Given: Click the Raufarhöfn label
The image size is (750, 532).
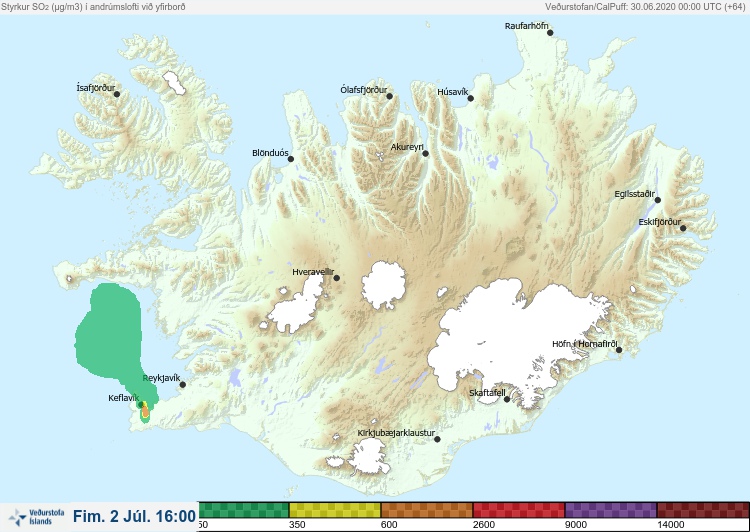Looking at the screenshot, I should [527, 26].
